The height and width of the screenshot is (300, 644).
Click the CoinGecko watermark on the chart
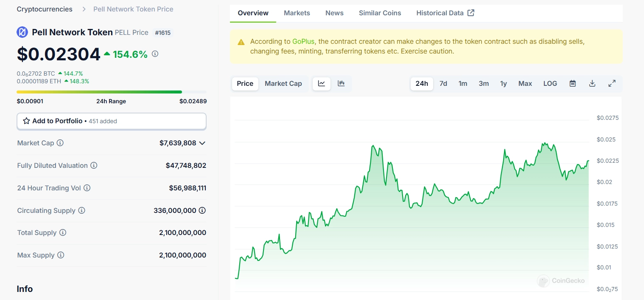(561, 281)
